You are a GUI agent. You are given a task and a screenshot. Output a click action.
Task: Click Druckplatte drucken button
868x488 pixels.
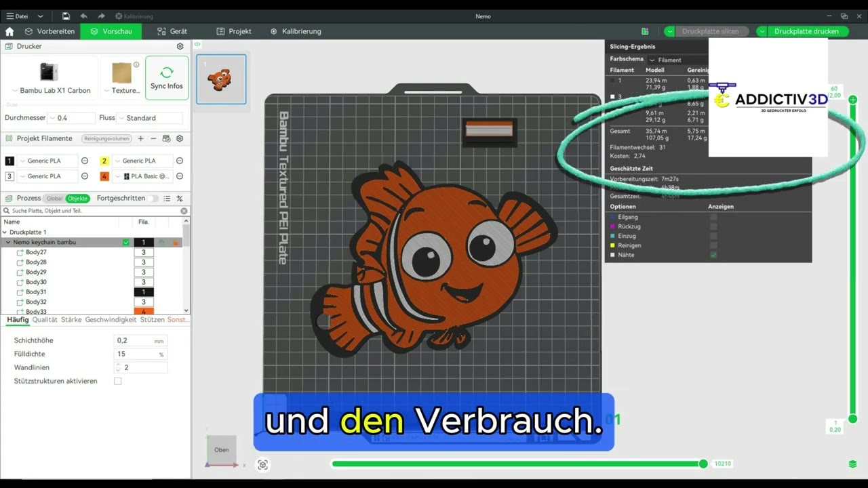point(806,31)
